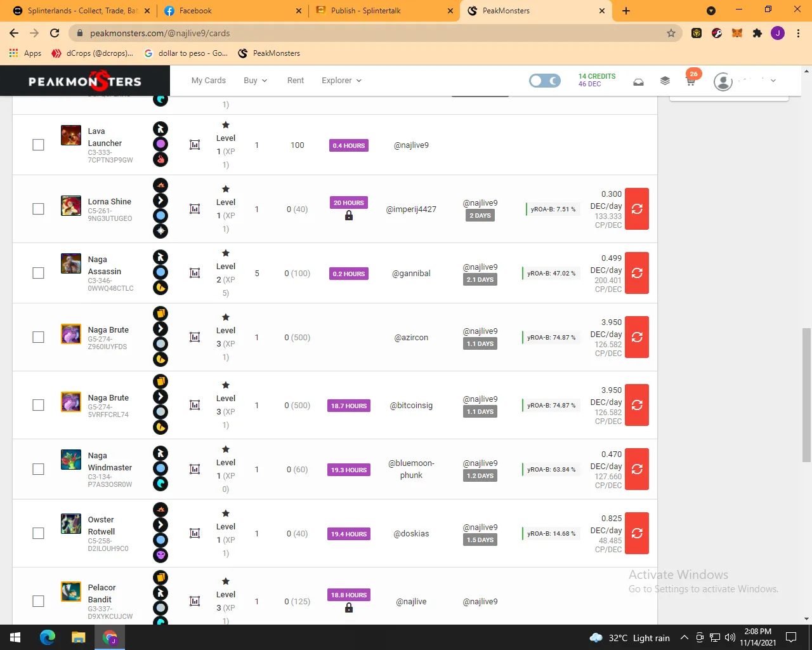Expand the Explorer dropdown menu
812x650 pixels.
click(341, 81)
